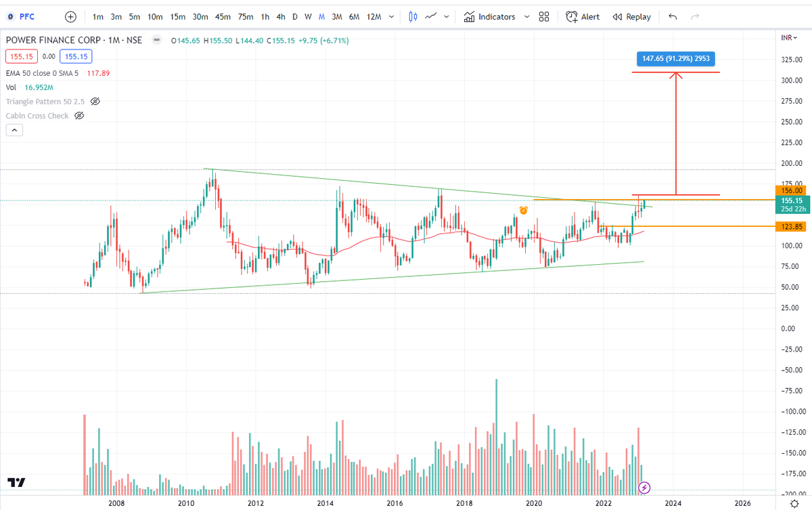This screenshot has width=812, height=510.
Task: Switch to the 3M interval
Action: coord(336,16)
